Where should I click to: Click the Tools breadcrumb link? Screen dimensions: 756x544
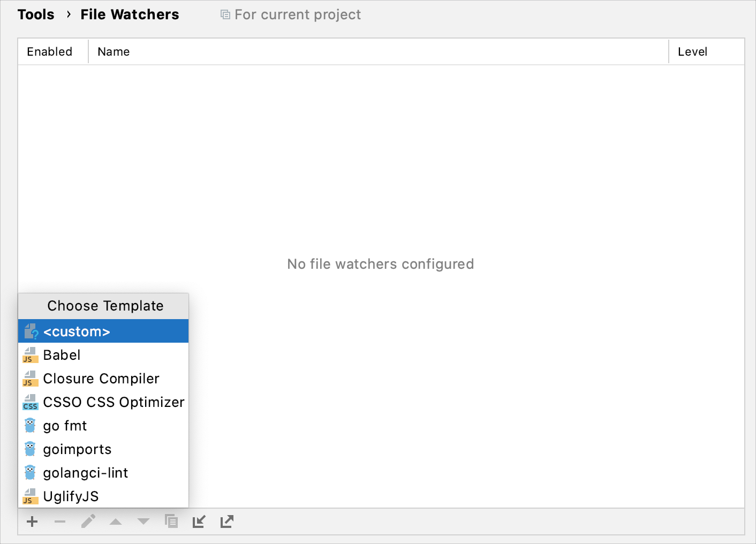tap(35, 14)
